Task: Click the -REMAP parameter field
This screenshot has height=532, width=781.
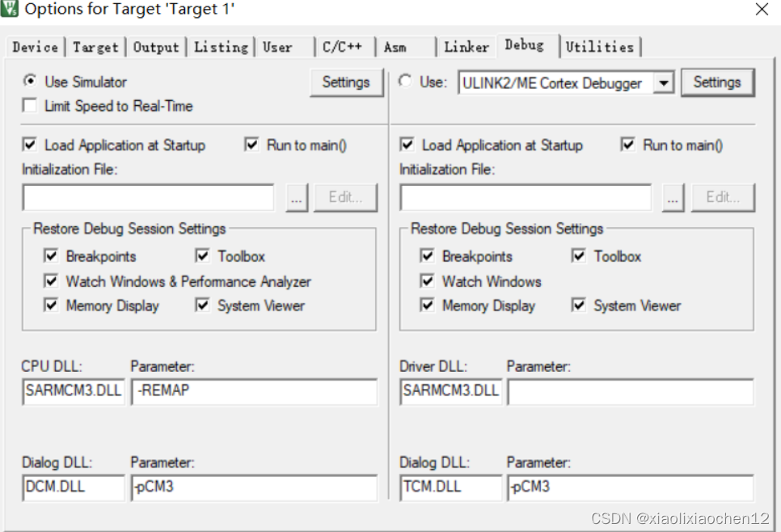Action: point(254,391)
